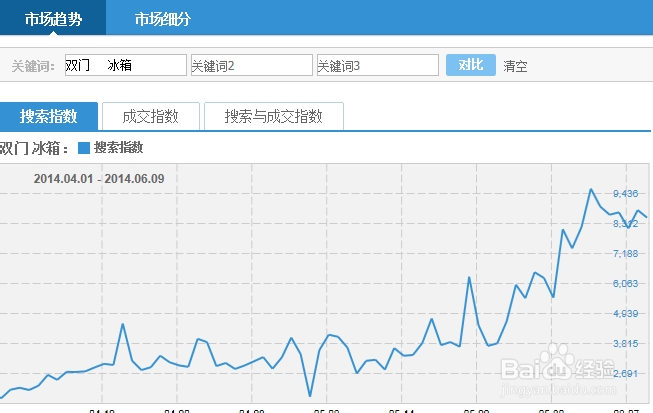Viewport: 653px width, 413px height.
Task: Select the 搜索与成交指数 tab
Action: [x=274, y=116]
